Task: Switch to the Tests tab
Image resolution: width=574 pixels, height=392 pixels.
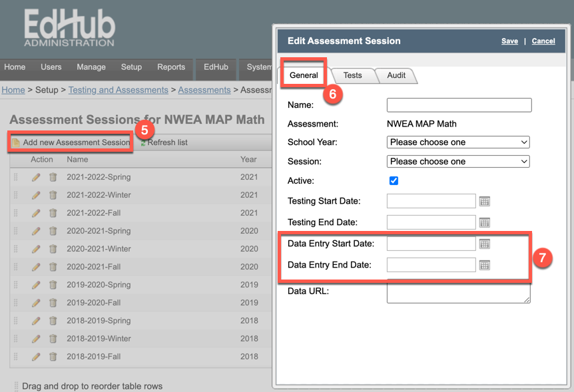Action: 352,75
